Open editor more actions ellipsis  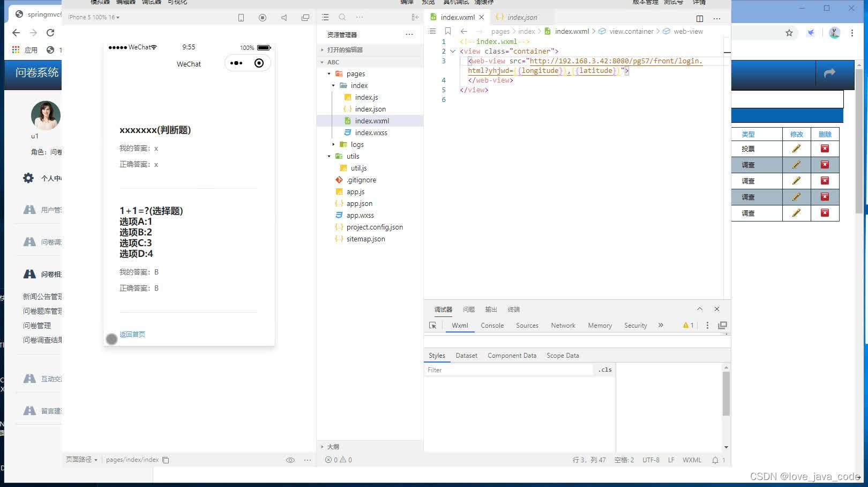click(717, 18)
